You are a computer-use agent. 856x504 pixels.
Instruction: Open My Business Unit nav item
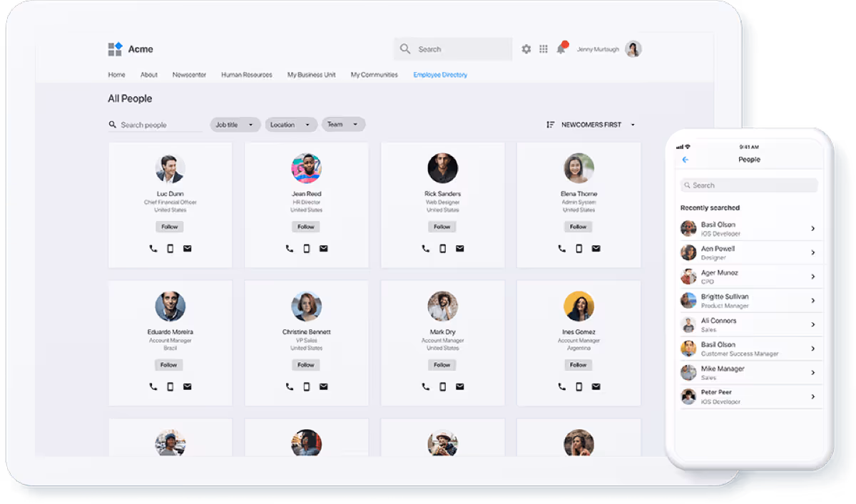312,75
